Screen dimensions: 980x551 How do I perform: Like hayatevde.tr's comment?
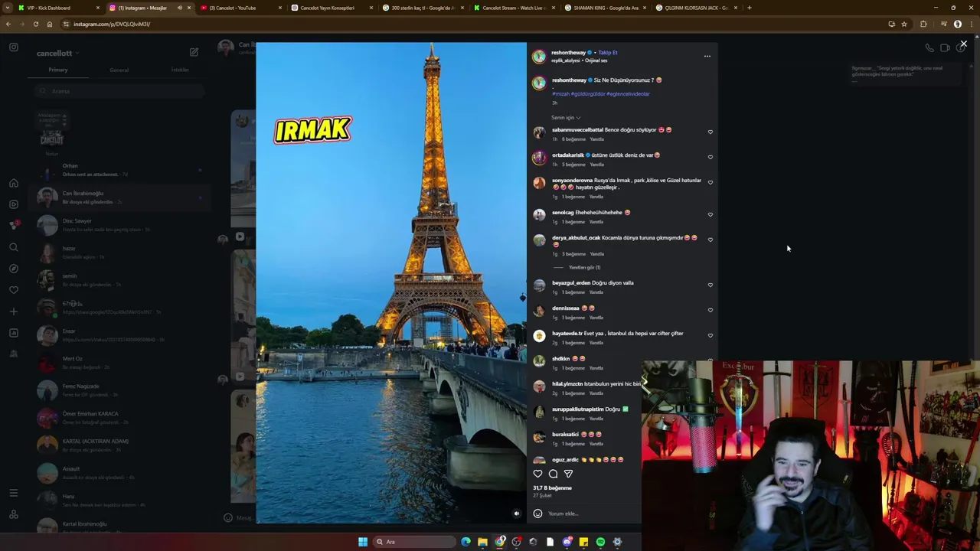tap(710, 335)
